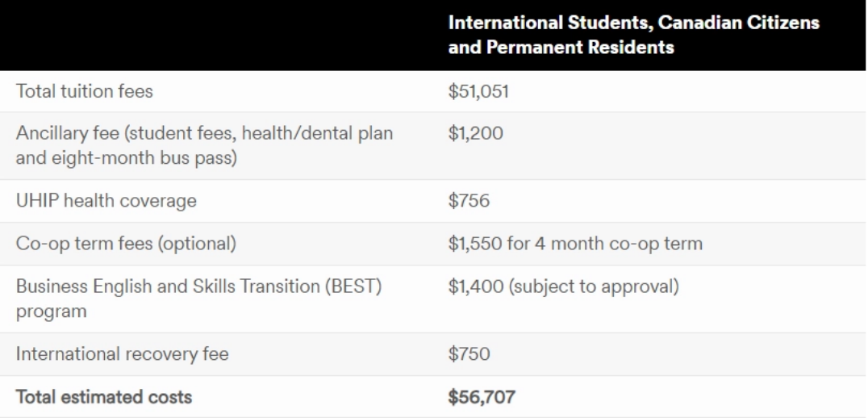868x418 pixels.
Task: Select the 'UHIP health coverage' label
Action: (106, 200)
